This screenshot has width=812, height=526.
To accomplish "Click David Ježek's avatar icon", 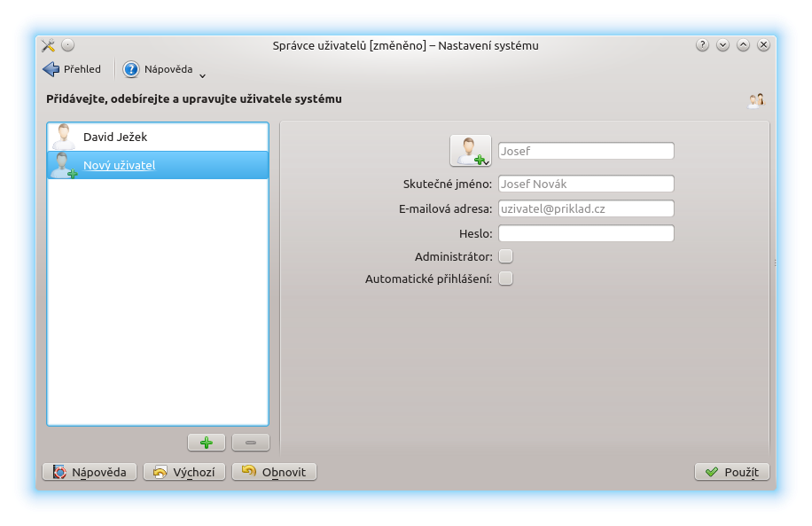I will (x=64, y=137).
